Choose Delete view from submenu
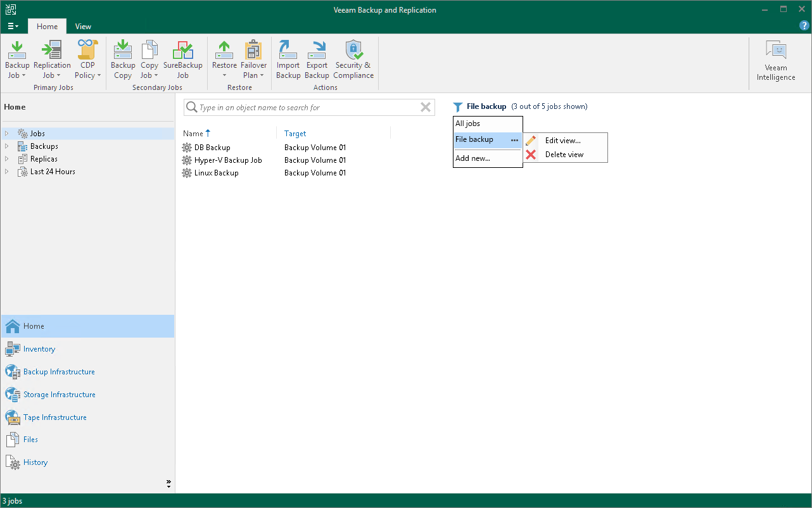Viewport: 812px width, 508px height. [565, 155]
